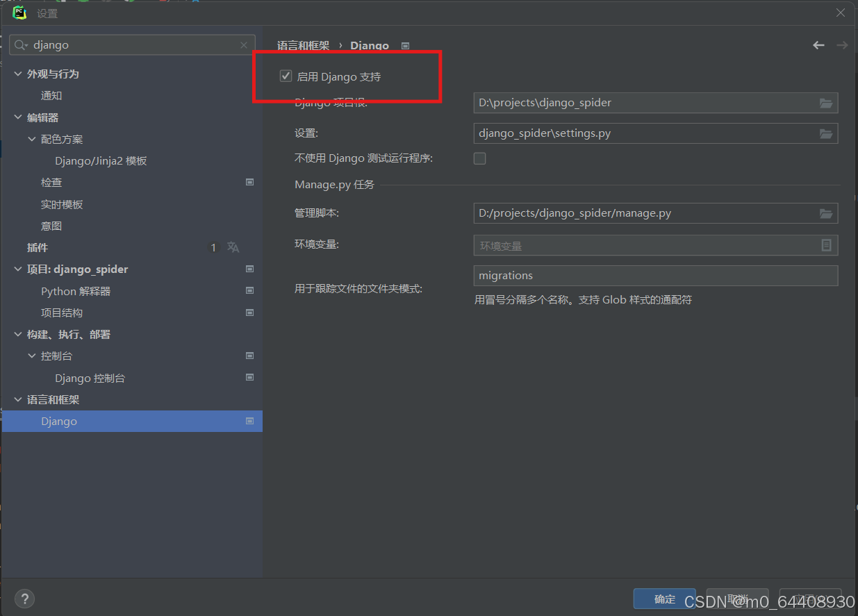Viewport: 858px width, 616px height.
Task: Click the translate icon beside 插件
Action: tap(233, 247)
